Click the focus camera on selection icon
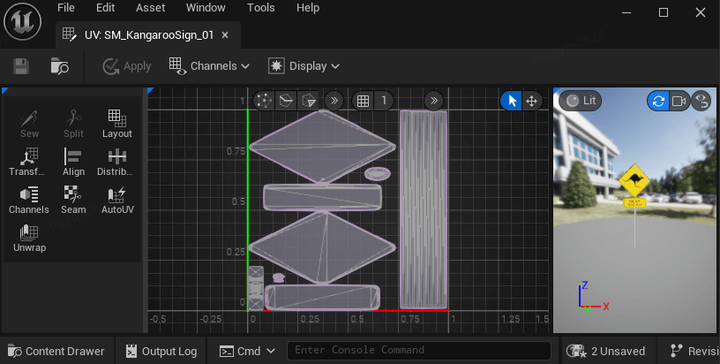 (702, 101)
